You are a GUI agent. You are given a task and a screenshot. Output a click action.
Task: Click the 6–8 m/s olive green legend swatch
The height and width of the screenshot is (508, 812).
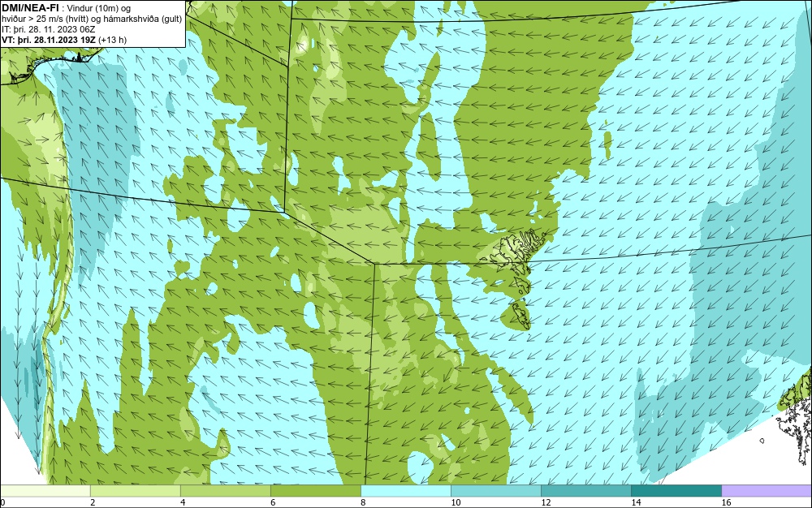click(315, 490)
